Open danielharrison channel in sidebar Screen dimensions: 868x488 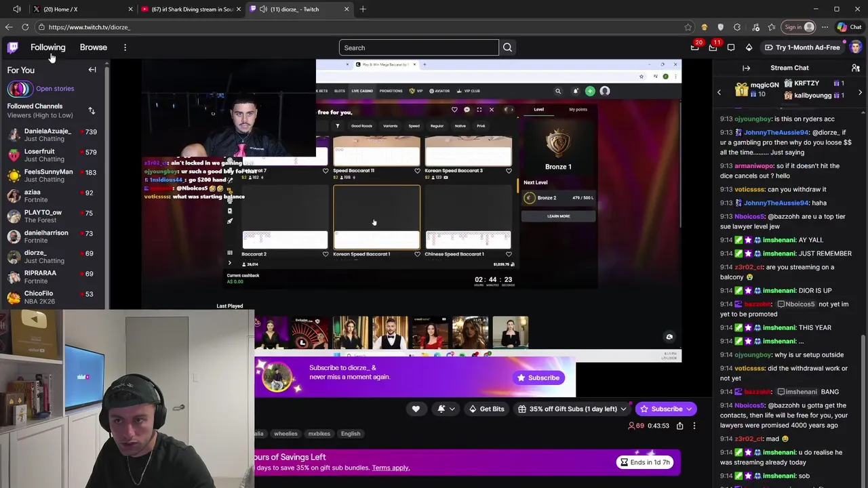[x=53, y=236]
